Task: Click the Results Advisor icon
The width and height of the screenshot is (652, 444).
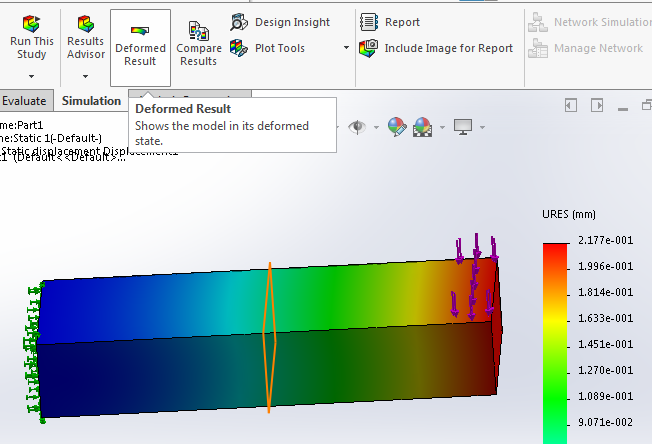Action: coord(86,24)
